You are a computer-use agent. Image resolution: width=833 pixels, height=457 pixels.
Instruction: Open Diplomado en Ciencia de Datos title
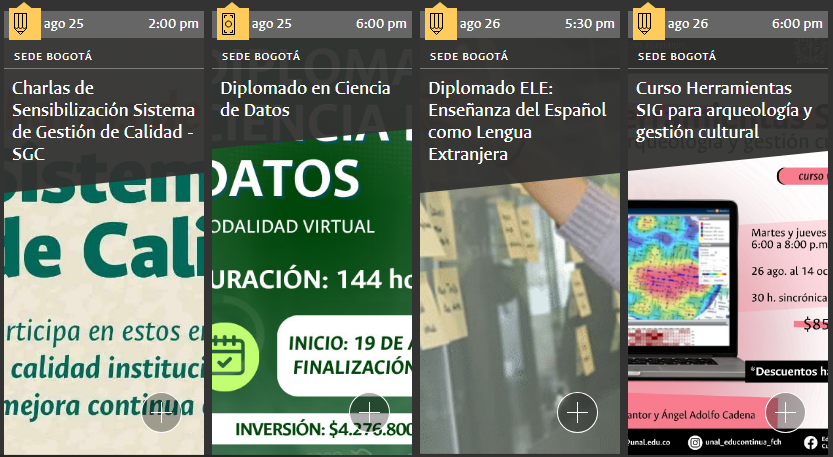coord(305,99)
